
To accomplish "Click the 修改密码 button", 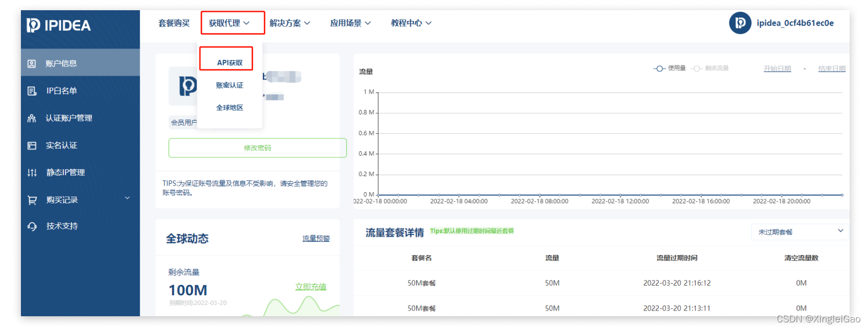I will (x=257, y=148).
